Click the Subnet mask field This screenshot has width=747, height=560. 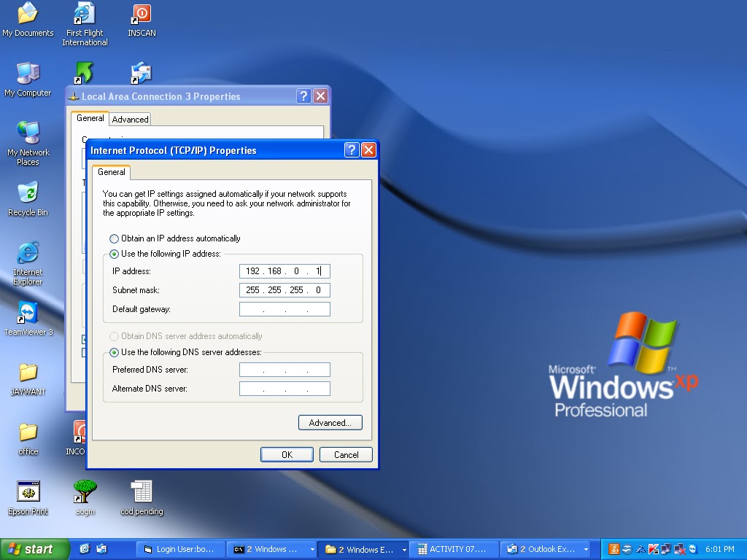click(x=285, y=290)
